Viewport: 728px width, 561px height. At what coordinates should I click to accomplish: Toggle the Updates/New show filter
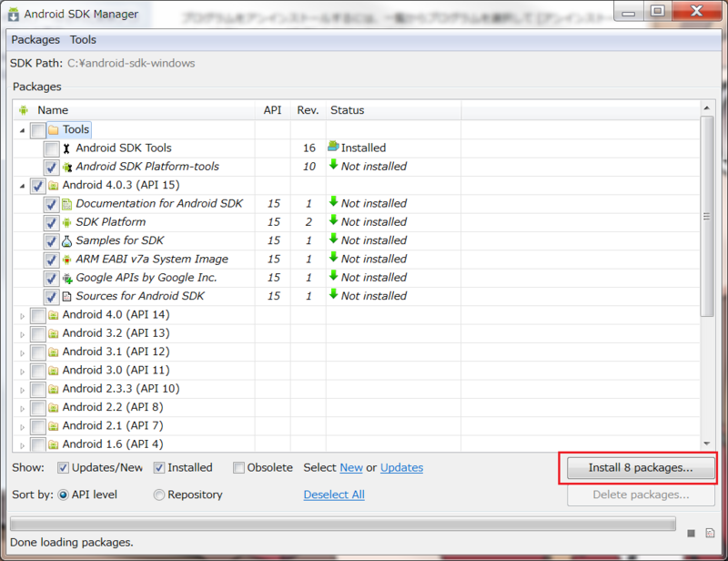coord(63,467)
